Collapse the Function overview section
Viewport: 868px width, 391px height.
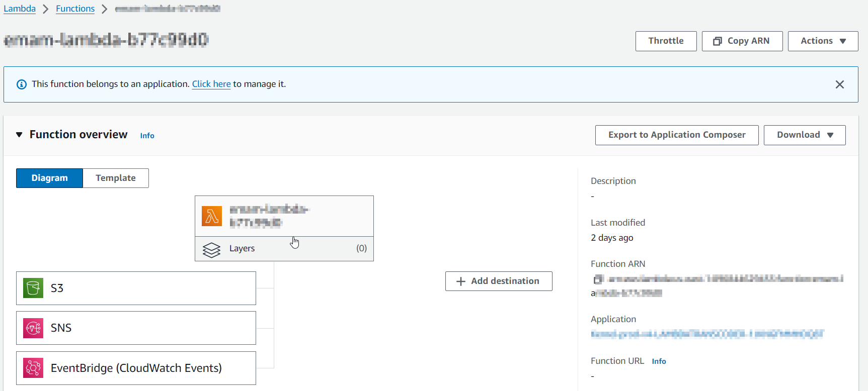pos(19,135)
